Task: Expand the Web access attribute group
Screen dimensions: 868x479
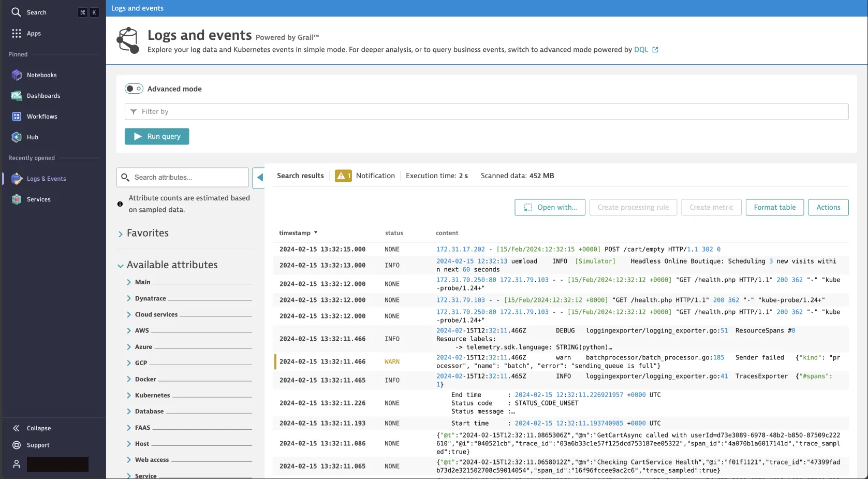Action: (129, 460)
